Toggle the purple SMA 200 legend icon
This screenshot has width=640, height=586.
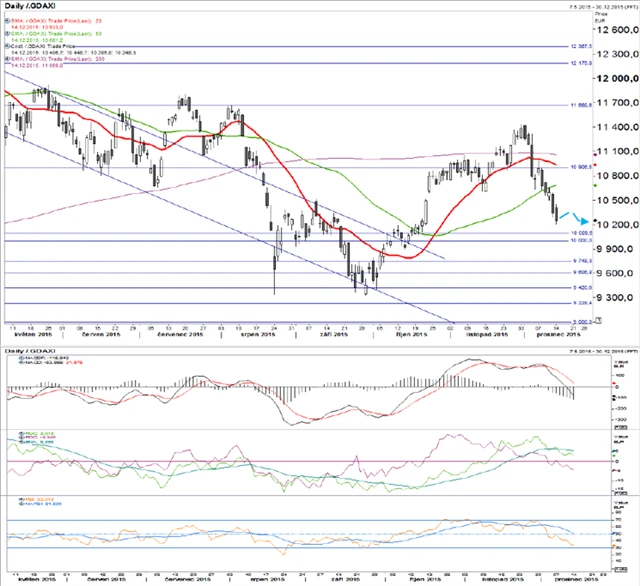[x=7, y=59]
